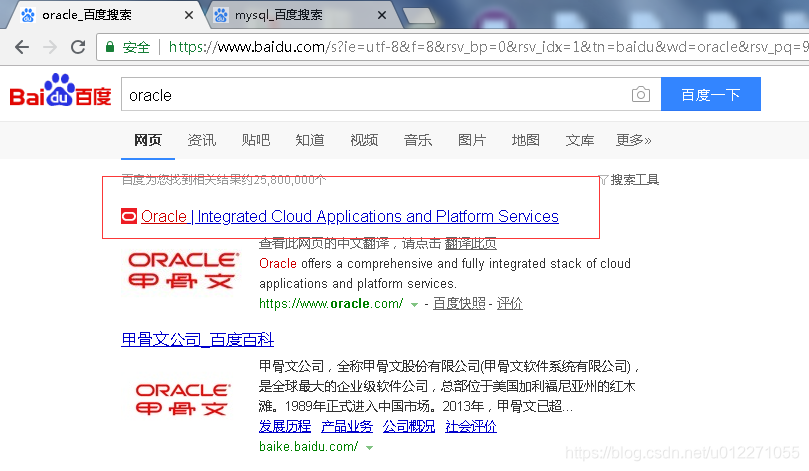Screen dimensions: 809x471
Task: Click the Baidu logo
Action: pyautogui.click(x=60, y=91)
